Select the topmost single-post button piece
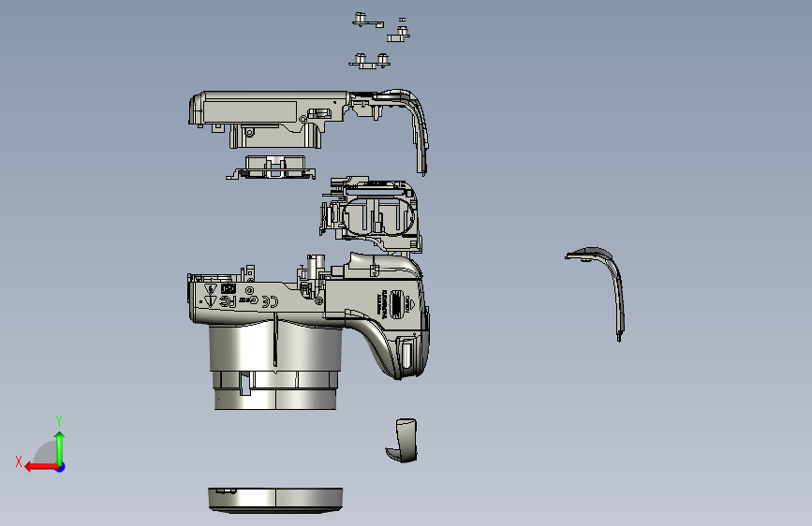Image resolution: width=812 pixels, height=526 pixels. tap(368, 21)
